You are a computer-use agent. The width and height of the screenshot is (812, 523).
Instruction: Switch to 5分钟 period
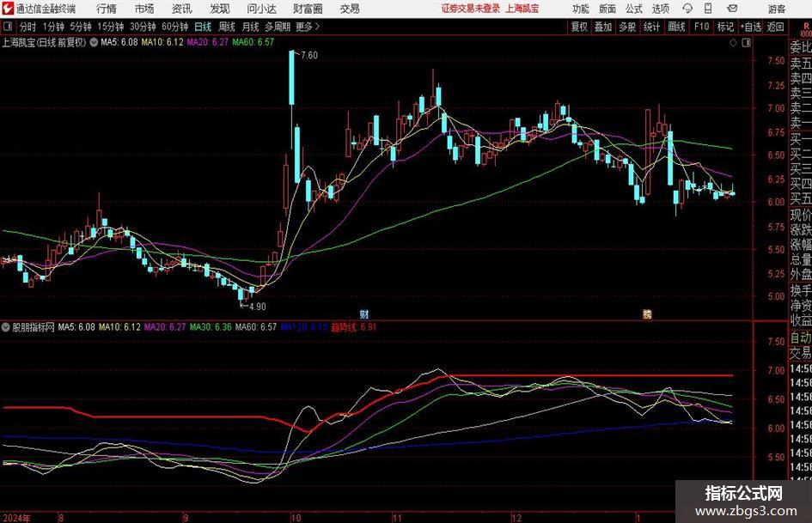[x=80, y=27]
